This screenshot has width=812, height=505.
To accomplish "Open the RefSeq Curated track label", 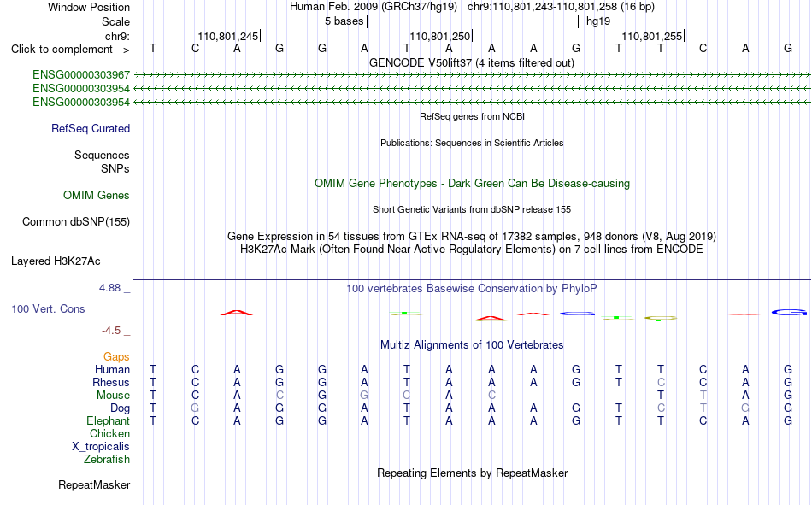I will 90,128.
